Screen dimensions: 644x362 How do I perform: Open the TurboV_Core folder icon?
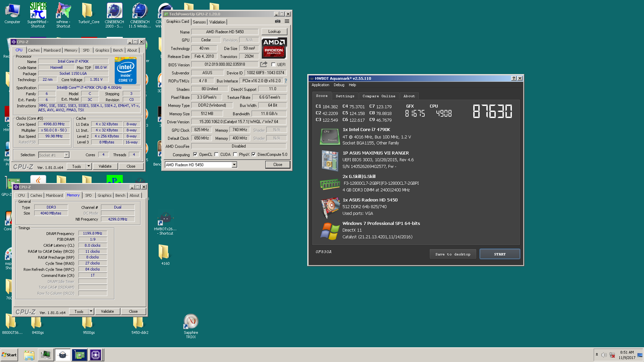89,13
